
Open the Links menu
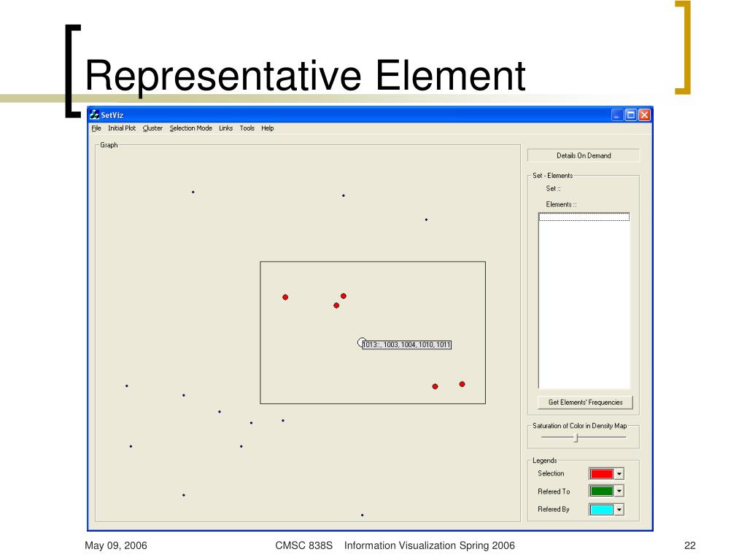[x=226, y=128]
